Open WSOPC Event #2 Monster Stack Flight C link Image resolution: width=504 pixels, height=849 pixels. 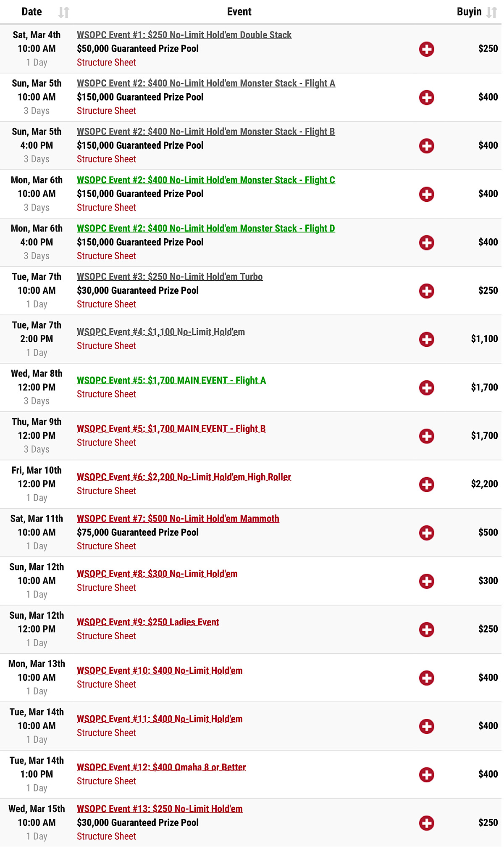(206, 180)
